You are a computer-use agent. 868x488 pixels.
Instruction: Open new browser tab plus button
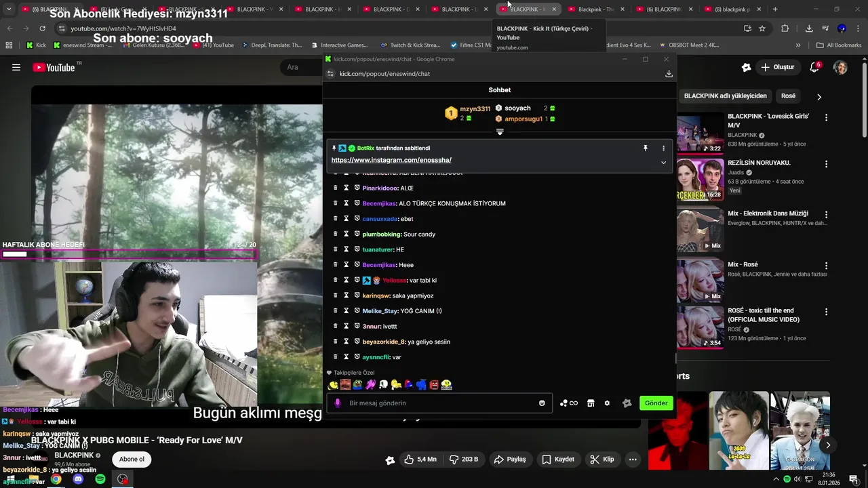(x=775, y=9)
